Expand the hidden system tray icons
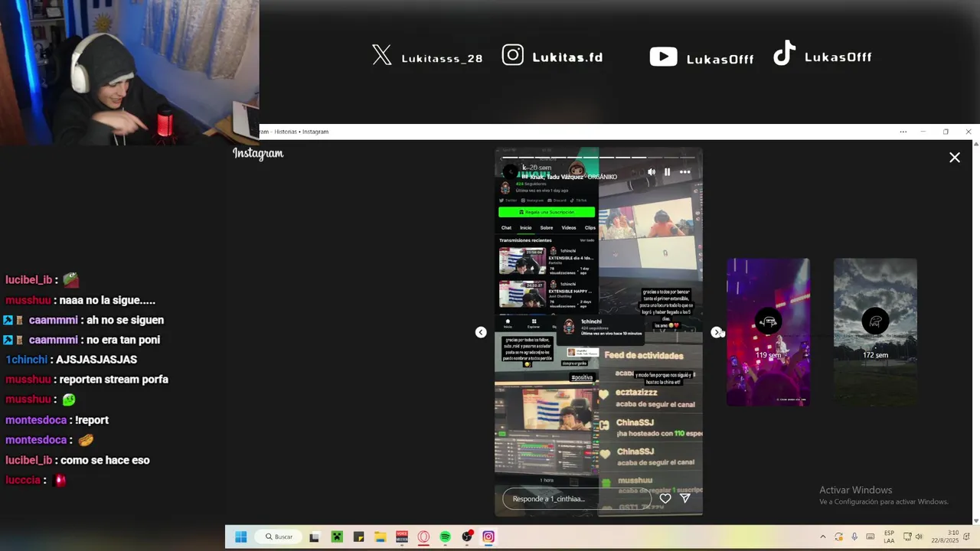The width and height of the screenshot is (980, 551). coord(823,536)
